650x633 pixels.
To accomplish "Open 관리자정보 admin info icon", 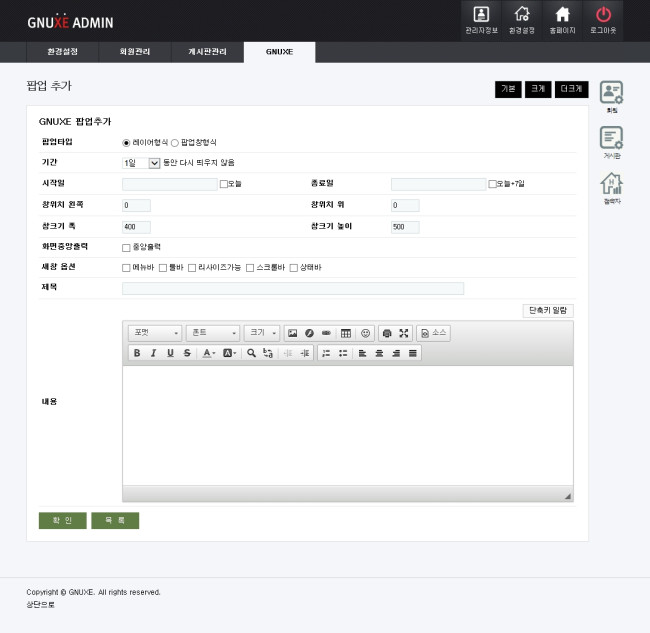I will point(481,19).
